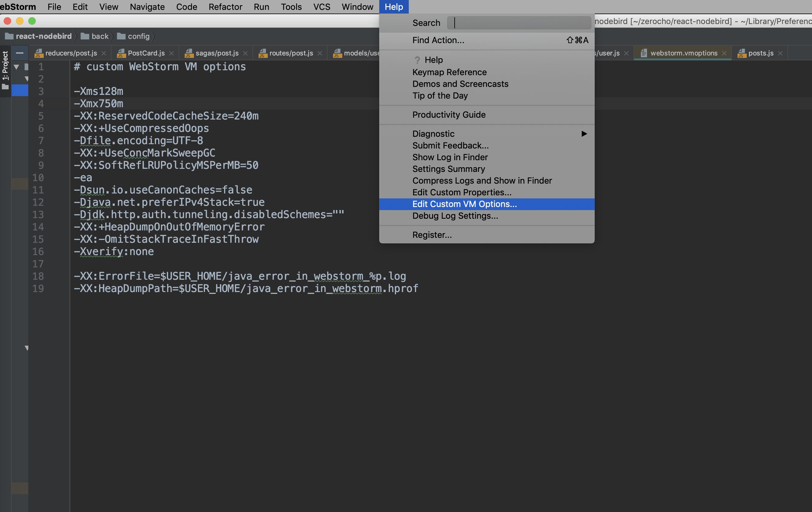
Task: Choose Find Action from the Help menu
Action: coord(438,40)
